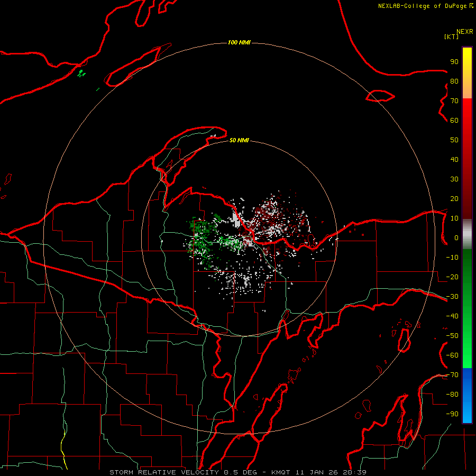Image resolution: width=476 pixels, height=476 pixels.
Task: Click the NEXR label above the color scale
Action: coord(465,32)
